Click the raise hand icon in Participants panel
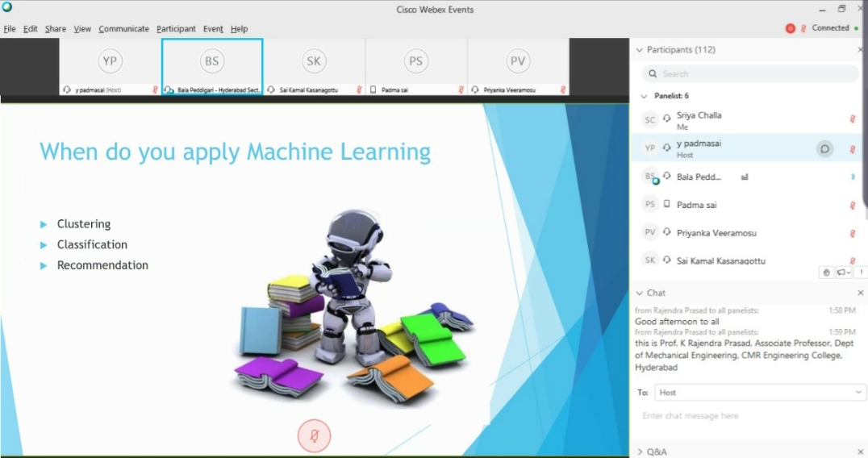Screen dimensions: 868x458 point(826,273)
